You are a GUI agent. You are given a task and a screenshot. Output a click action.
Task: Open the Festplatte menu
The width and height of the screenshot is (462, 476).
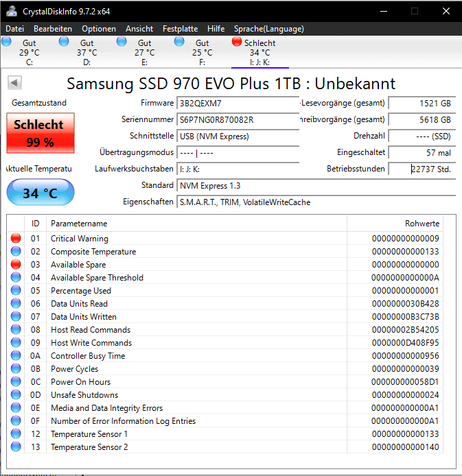[180, 29]
